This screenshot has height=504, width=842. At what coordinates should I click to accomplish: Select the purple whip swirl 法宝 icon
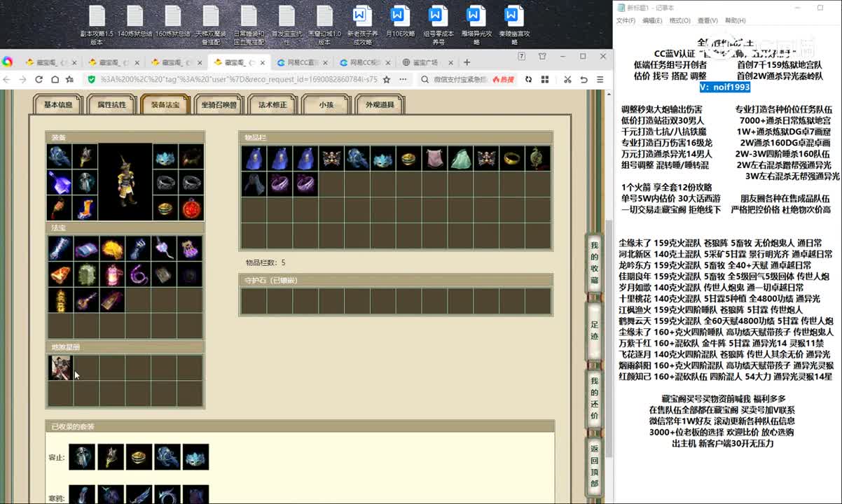tap(138, 274)
